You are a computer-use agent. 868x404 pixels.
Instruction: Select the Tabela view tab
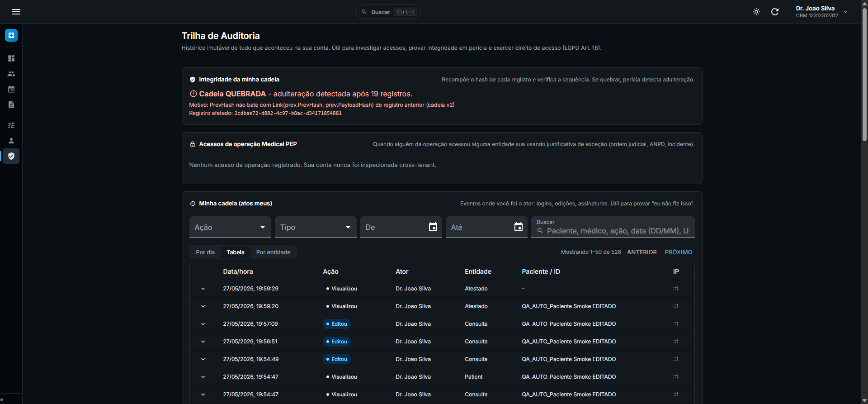(236, 252)
